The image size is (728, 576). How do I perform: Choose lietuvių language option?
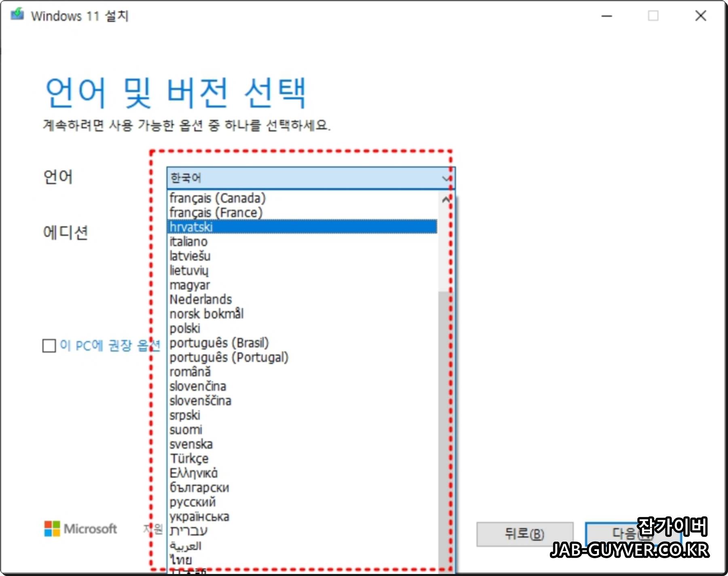coord(302,271)
